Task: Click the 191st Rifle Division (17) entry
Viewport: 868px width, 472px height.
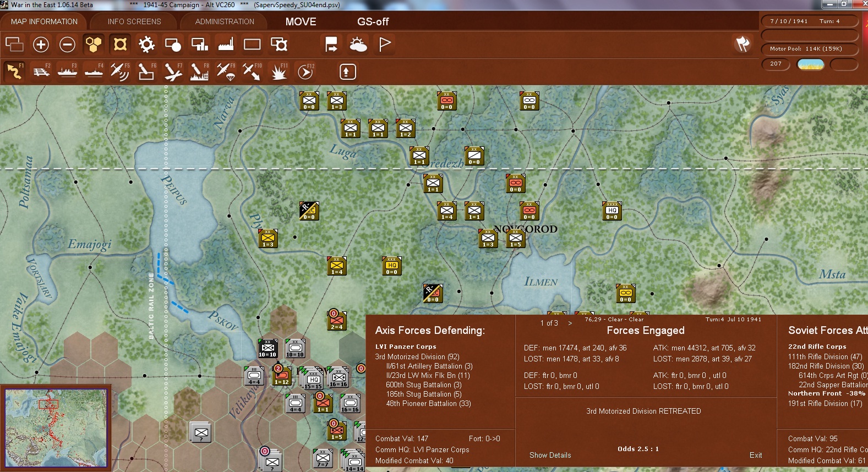Action: pos(825,403)
